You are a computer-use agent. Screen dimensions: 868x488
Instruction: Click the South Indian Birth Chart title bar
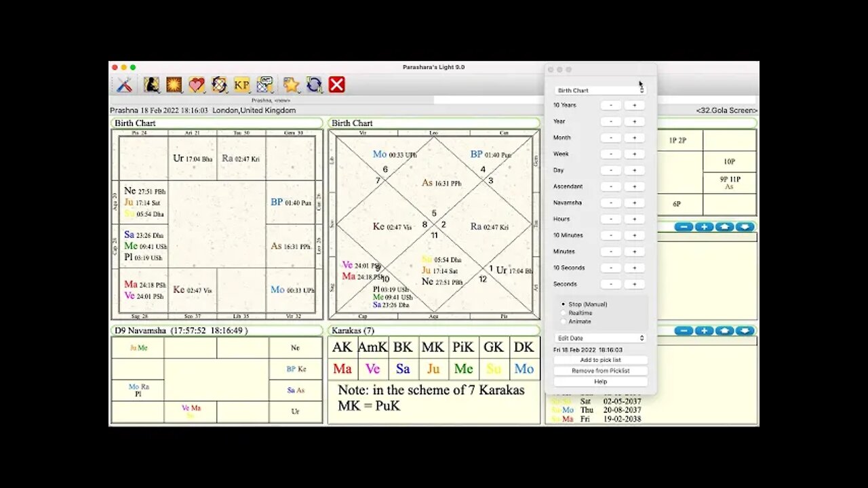click(217, 123)
